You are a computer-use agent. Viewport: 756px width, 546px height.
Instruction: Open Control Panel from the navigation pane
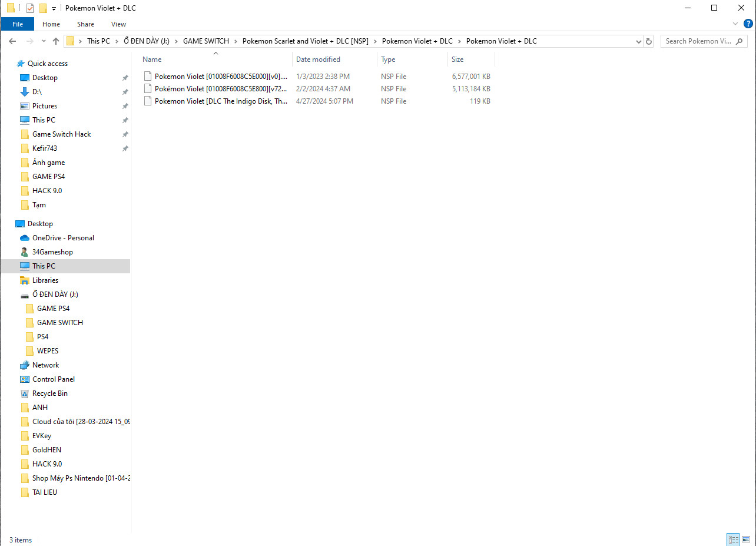tap(54, 379)
